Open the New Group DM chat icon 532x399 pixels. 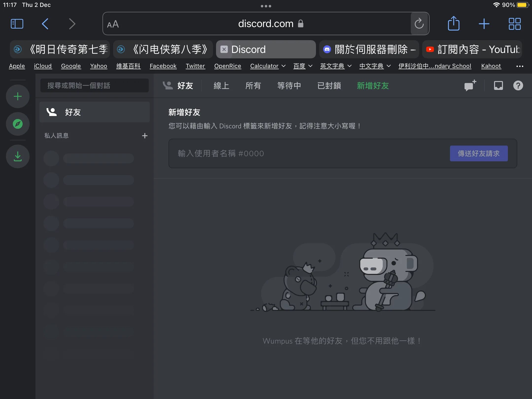point(470,85)
